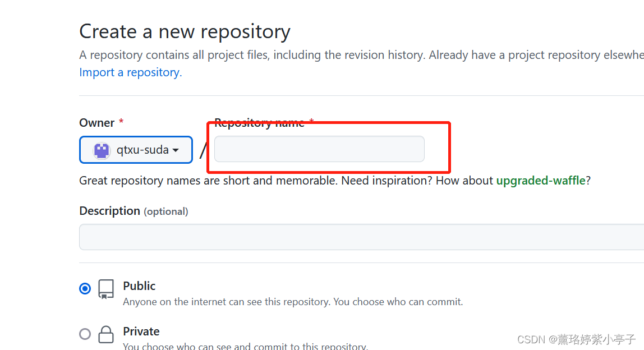Click the "Private" visibility label
The image size is (644, 350).
(141, 331)
